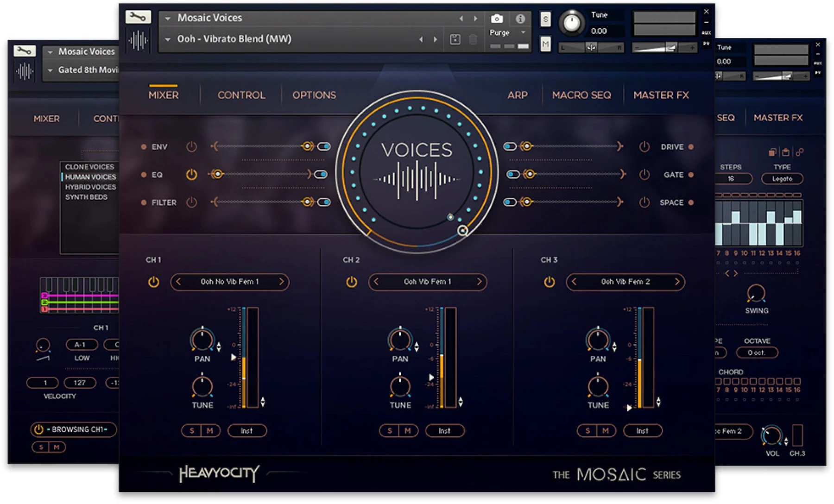Click the trash delete preset icon

click(x=473, y=39)
